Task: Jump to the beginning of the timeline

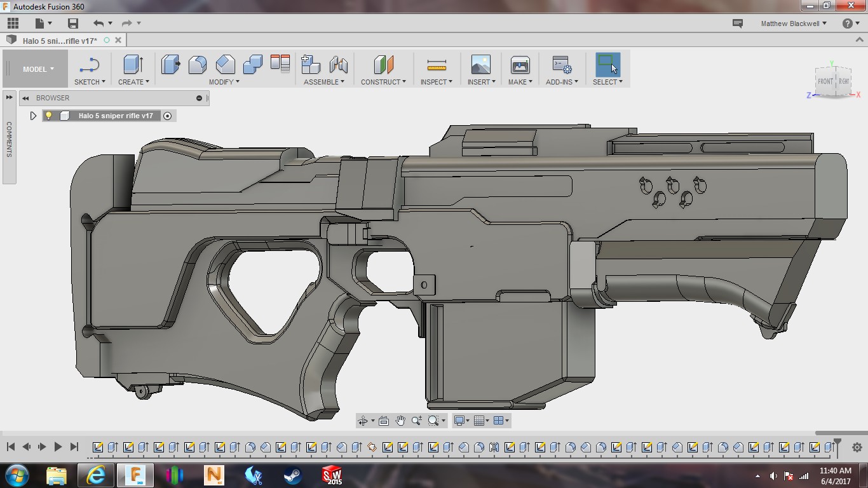Action: [10, 447]
